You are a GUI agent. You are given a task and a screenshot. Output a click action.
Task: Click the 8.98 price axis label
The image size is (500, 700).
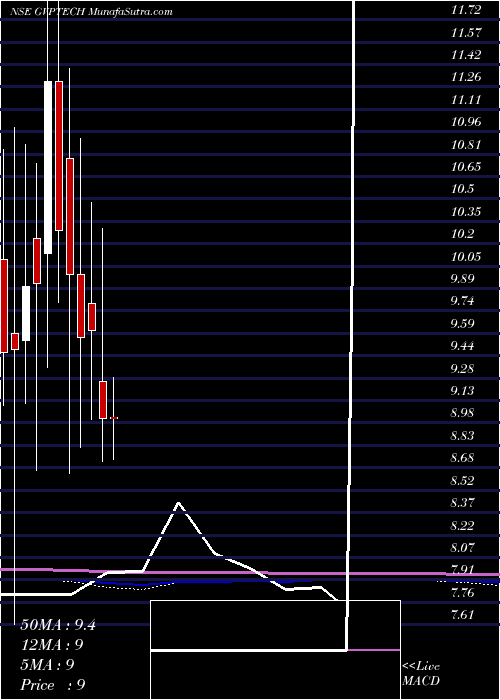(x=462, y=413)
